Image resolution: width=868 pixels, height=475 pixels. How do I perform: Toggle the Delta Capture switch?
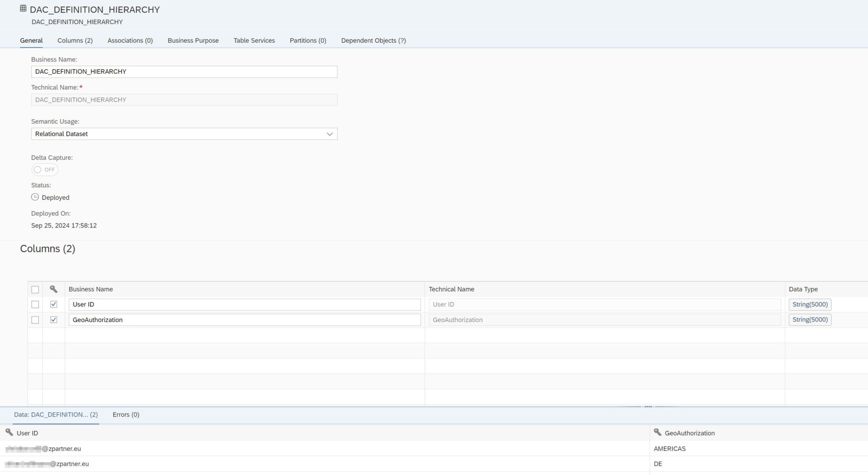click(x=45, y=169)
